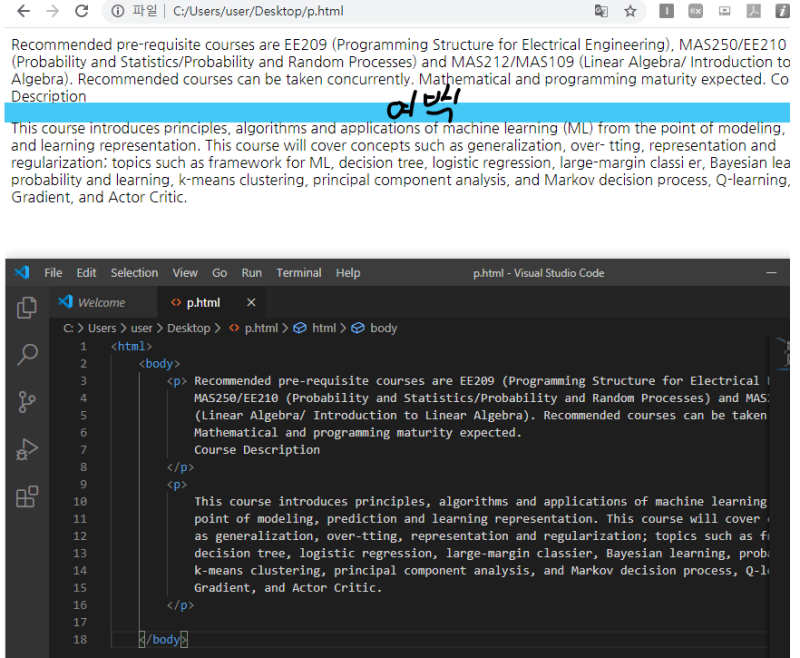Open the Selection menu

click(134, 273)
